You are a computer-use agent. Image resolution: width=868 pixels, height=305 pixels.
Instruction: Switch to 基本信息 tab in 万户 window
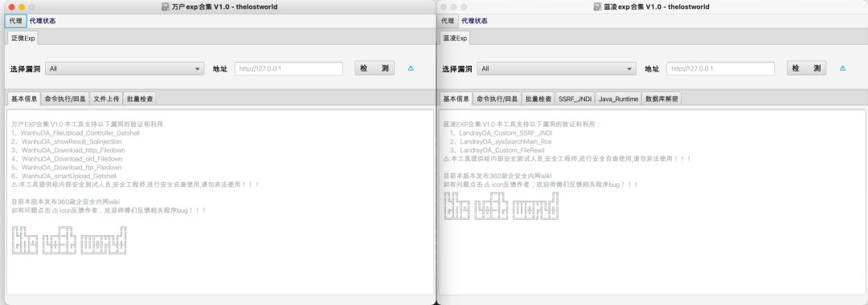[24, 99]
